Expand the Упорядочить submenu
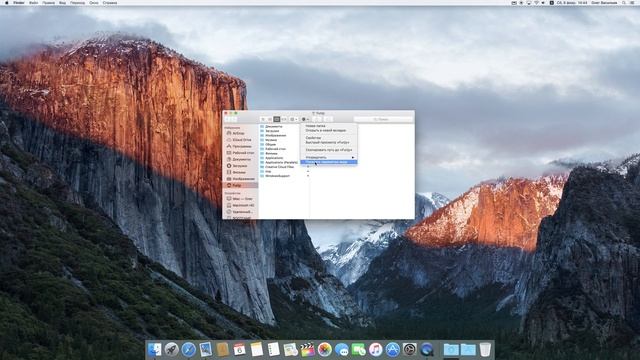Screen dimensions: 640x360 [x=329, y=158]
